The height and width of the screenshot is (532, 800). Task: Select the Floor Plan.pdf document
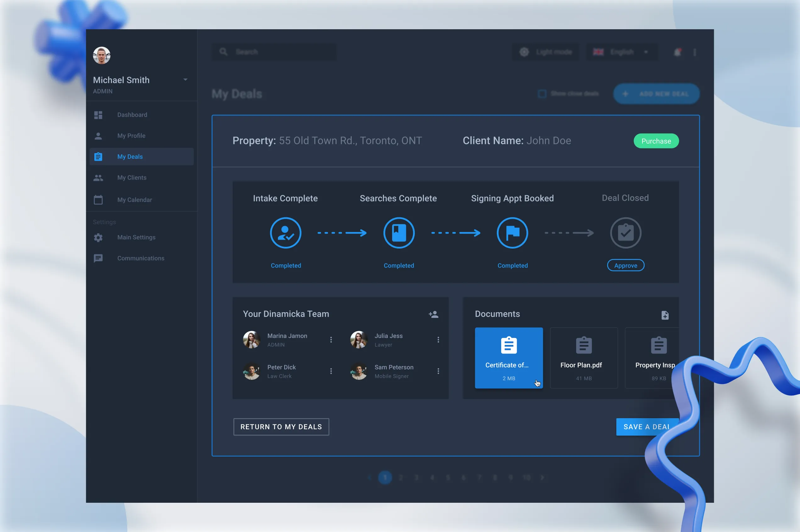pos(584,358)
